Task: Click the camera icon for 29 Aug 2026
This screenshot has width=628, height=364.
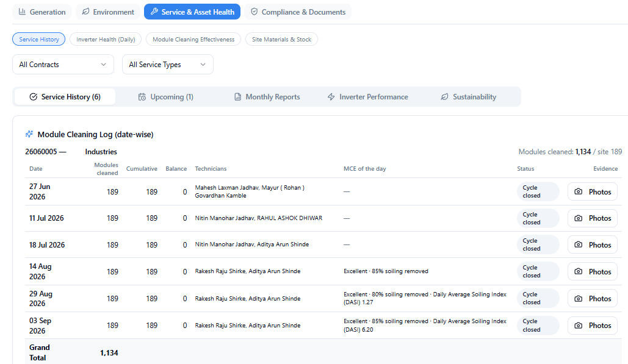Action: [x=579, y=298]
